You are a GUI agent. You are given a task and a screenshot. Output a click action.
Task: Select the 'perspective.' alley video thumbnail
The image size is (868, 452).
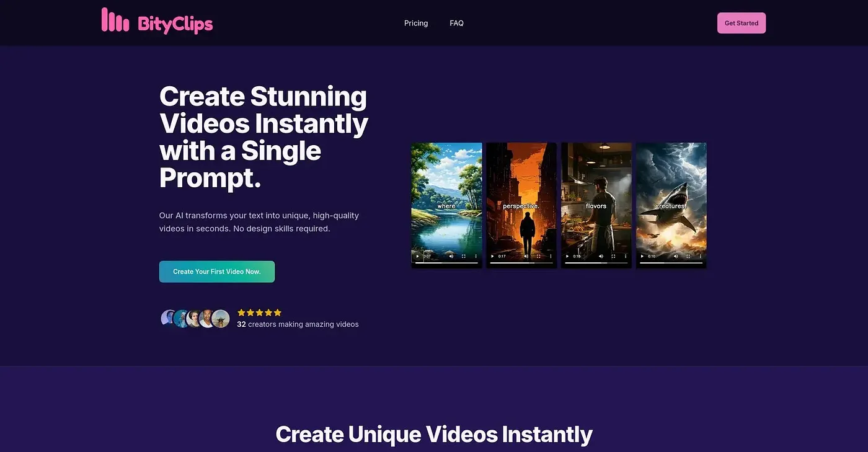(521, 205)
